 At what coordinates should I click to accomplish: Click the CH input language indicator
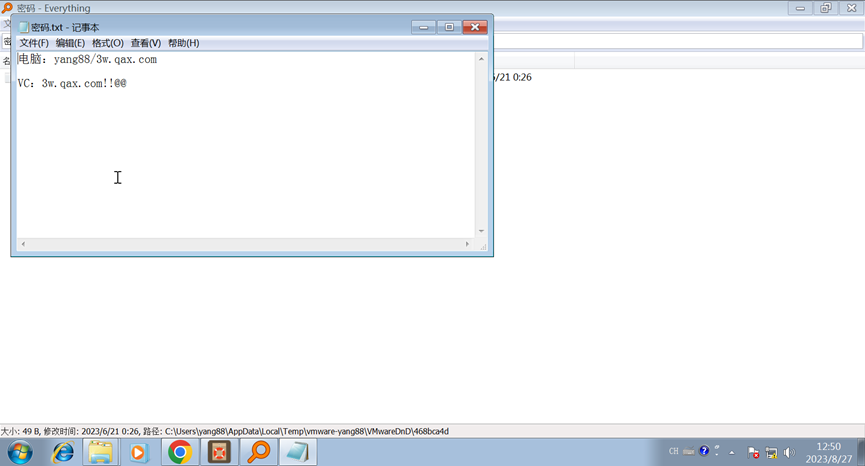click(x=673, y=452)
